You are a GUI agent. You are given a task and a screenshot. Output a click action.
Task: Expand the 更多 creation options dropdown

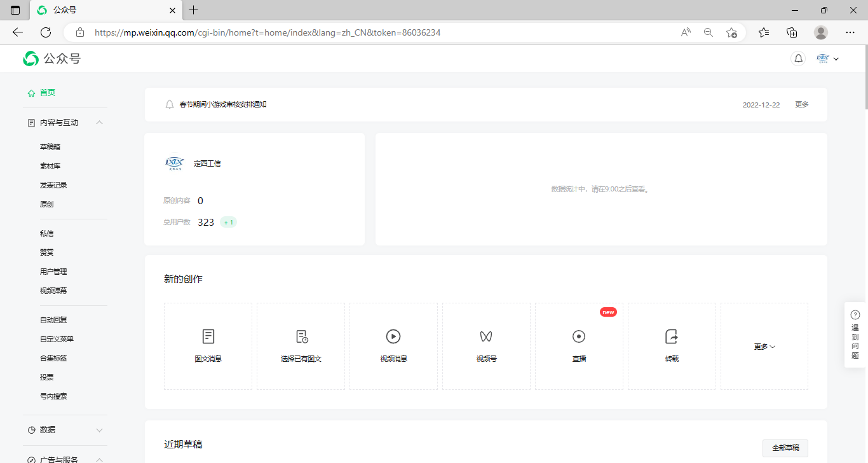click(764, 347)
